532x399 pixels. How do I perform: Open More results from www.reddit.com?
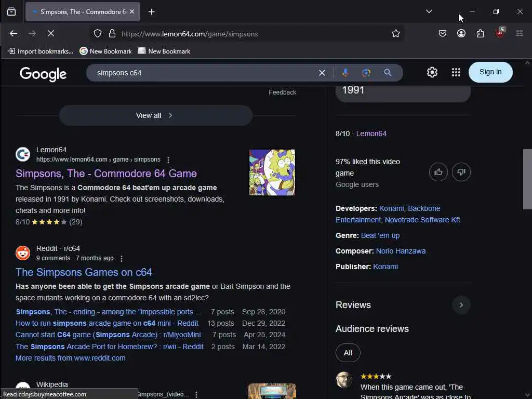[x=71, y=358]
